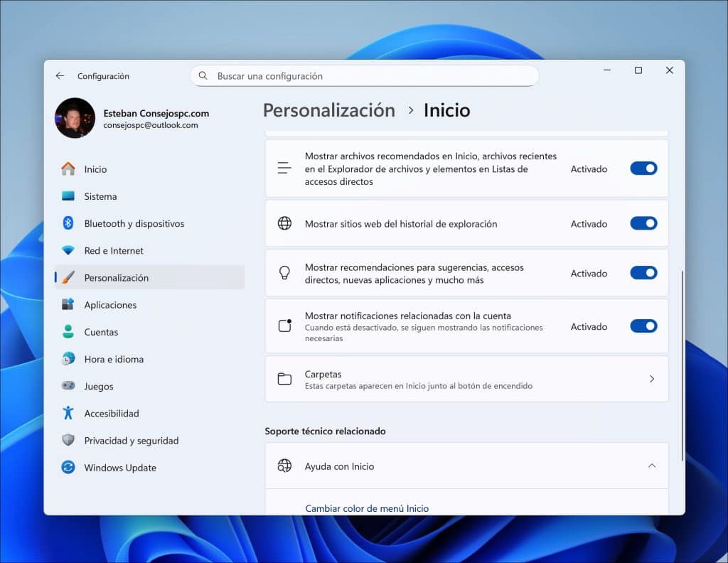Viewport: 728px width, 563px height.
Task: Select the Accesibilidad sidebar icon
Action: (x=71, y=413)
